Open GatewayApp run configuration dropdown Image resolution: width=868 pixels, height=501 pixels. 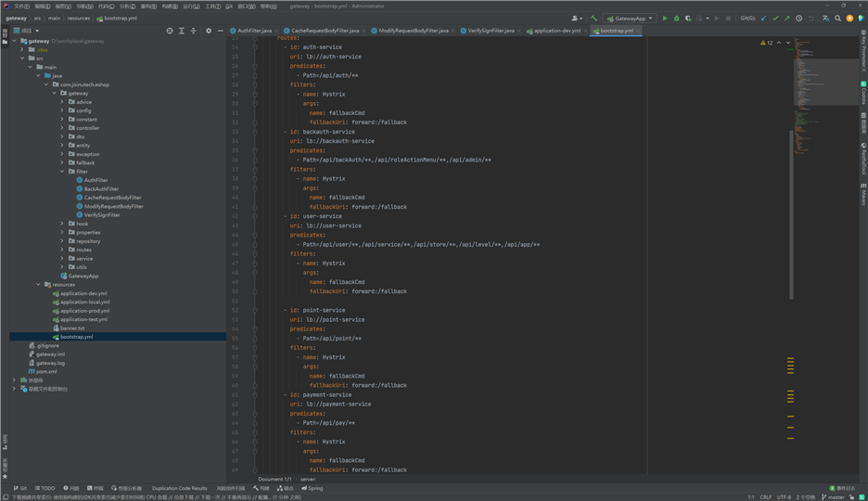(630, 19)
